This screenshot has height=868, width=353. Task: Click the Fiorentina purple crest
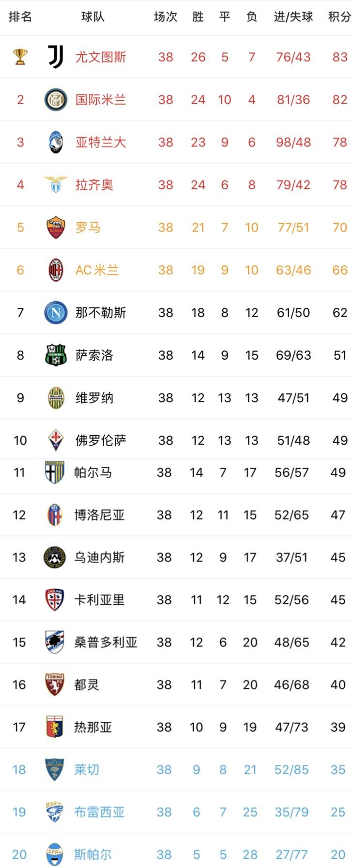click(56, 440)
